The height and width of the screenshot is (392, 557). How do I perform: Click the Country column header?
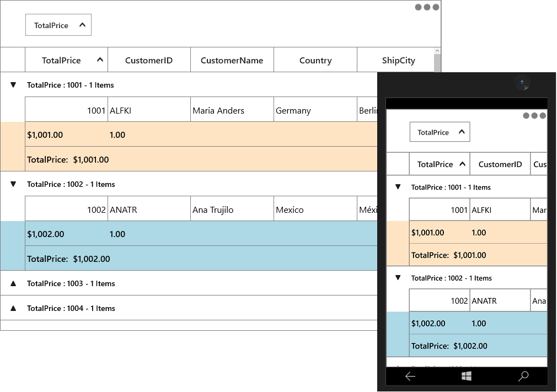[315, 60]
